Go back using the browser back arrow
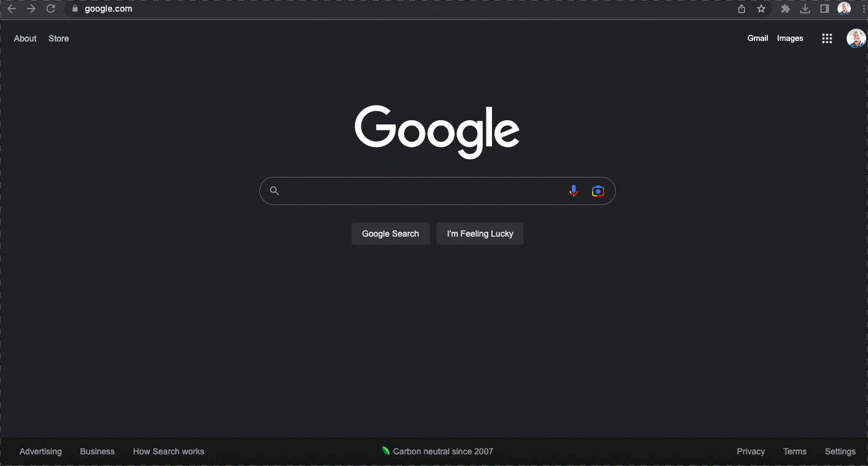Image resolution: width=868 pixels, height=466 pixels. point(11,9)
